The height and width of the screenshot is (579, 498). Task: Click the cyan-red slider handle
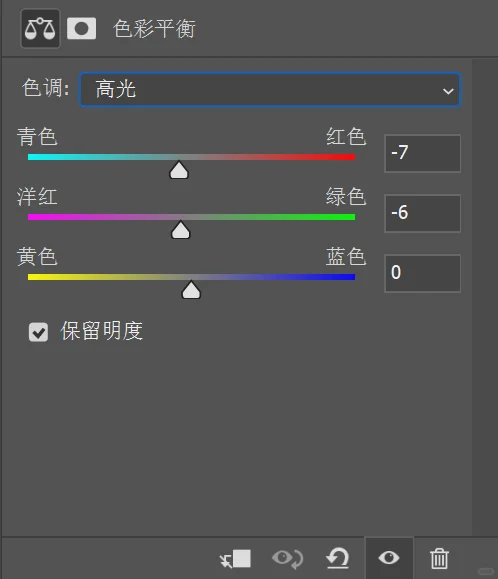(179, 170)
